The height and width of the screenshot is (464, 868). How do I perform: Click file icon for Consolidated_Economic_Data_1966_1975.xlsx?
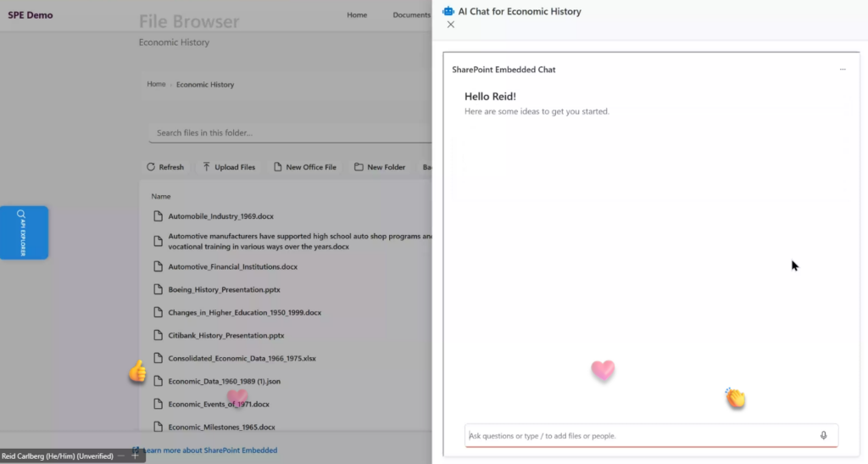pos(159,358)
